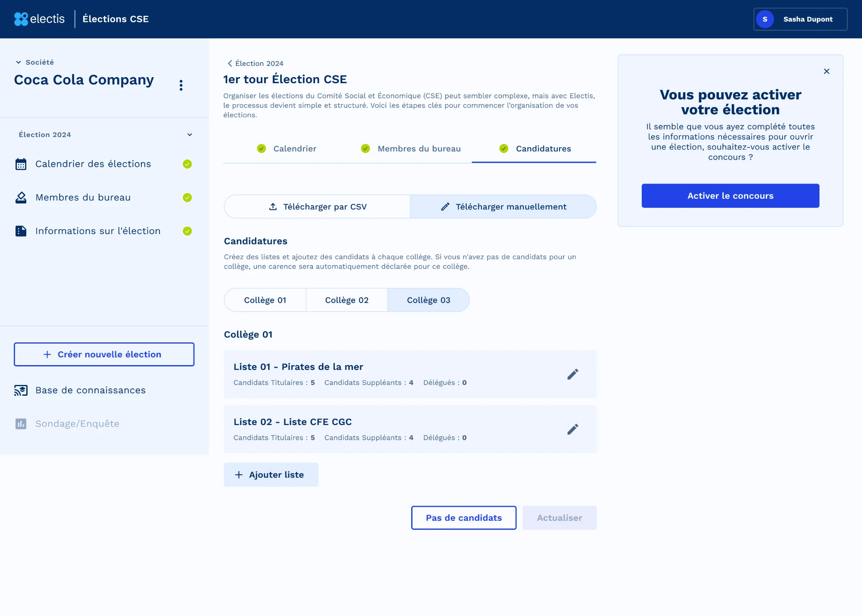This screenshot has width=862, height=616.
Task: Click green check next to Membres du bureau sidebar
Action: pos(187,197)
